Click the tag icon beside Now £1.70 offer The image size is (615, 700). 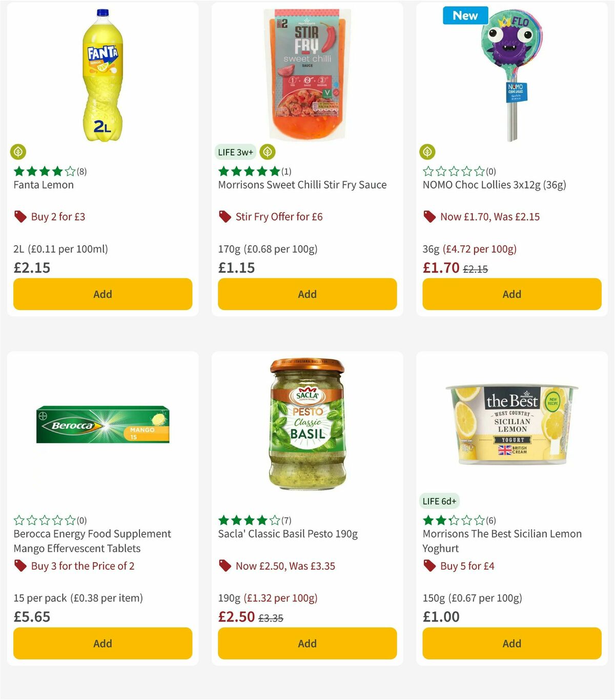point(429,216)
